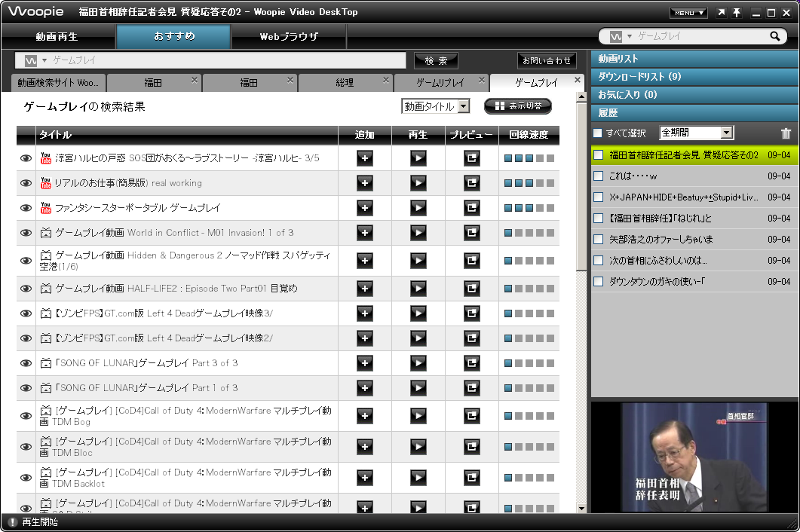Select the おすすめ tab

(173, 37)
